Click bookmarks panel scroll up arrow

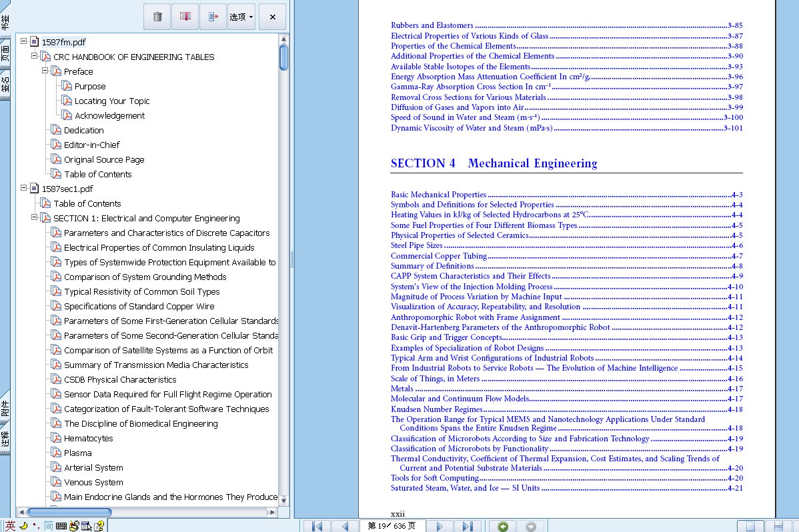pos(284,39)
